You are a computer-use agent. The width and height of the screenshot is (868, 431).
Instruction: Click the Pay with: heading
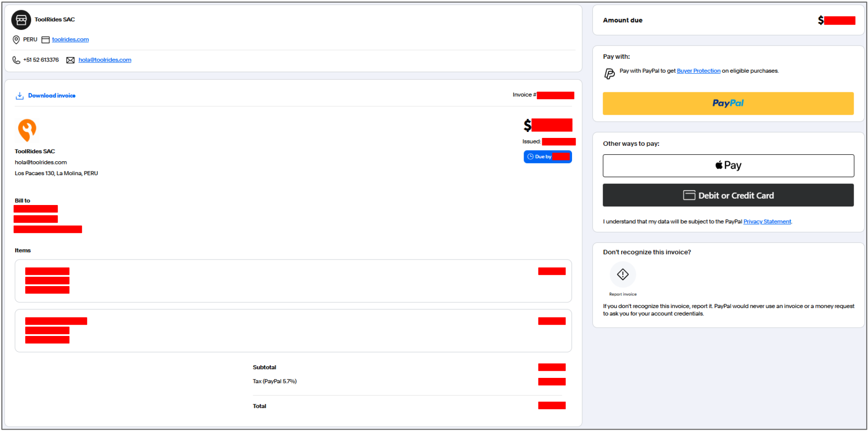(x=616, y=57)
